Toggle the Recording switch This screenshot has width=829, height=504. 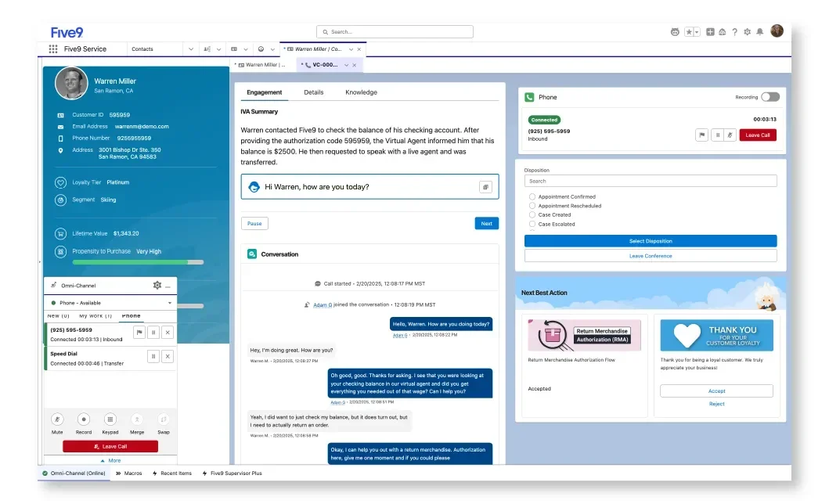770,97
